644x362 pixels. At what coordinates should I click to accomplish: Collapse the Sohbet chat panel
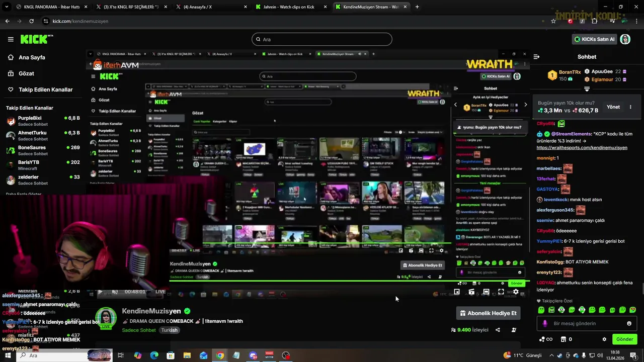(x=536, y=57)
